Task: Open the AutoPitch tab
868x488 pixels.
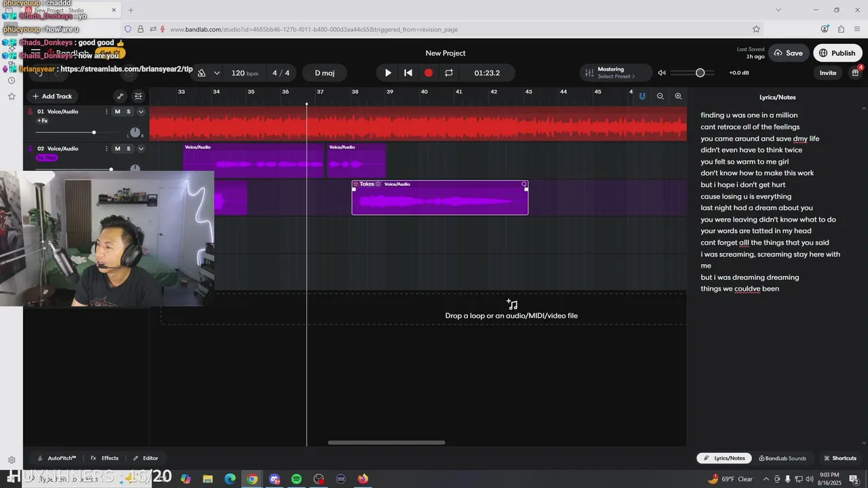Action: click(57, 458)
